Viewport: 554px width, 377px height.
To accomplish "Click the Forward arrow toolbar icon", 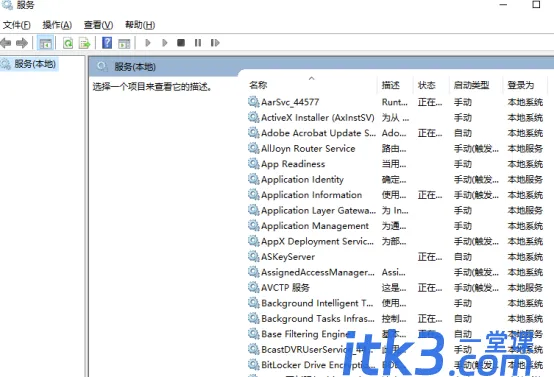I will (22, 43).
